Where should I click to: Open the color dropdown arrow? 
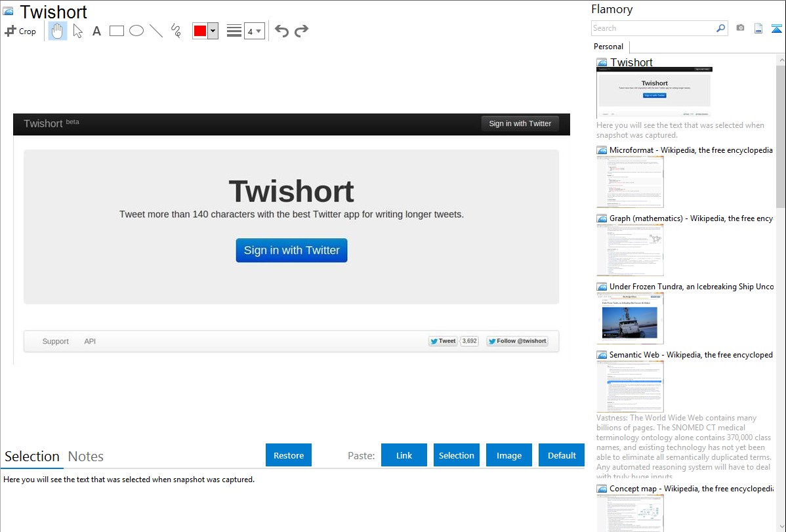[x=213, y=31]
